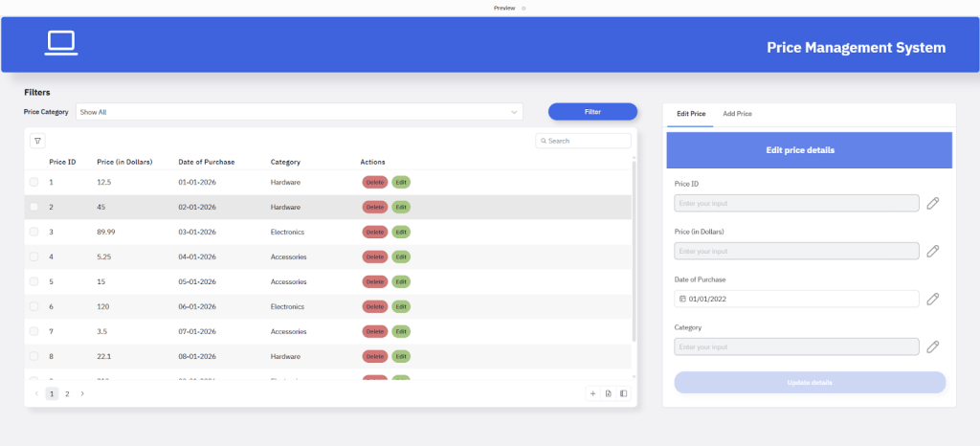Screen dimensions: 980x446
Task: Delete the row priced 22.1
Action: [375, 356]
